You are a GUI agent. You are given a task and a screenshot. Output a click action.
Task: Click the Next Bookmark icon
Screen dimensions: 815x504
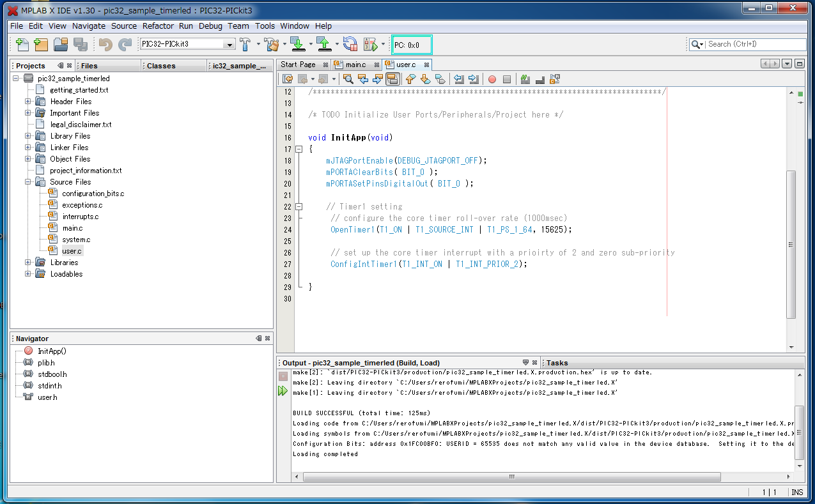(425, 79)
